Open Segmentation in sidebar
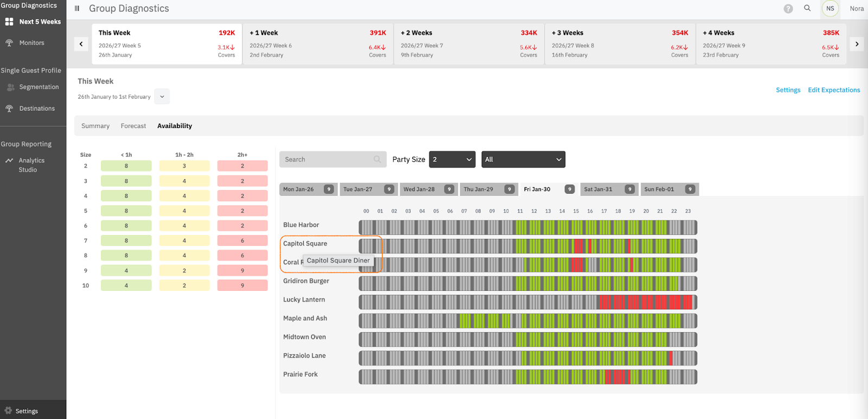 39,87
